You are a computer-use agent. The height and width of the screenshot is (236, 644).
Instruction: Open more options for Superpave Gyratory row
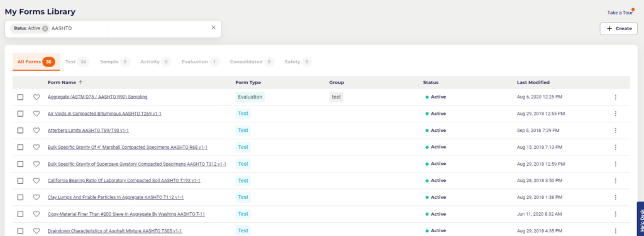point(615,164)
